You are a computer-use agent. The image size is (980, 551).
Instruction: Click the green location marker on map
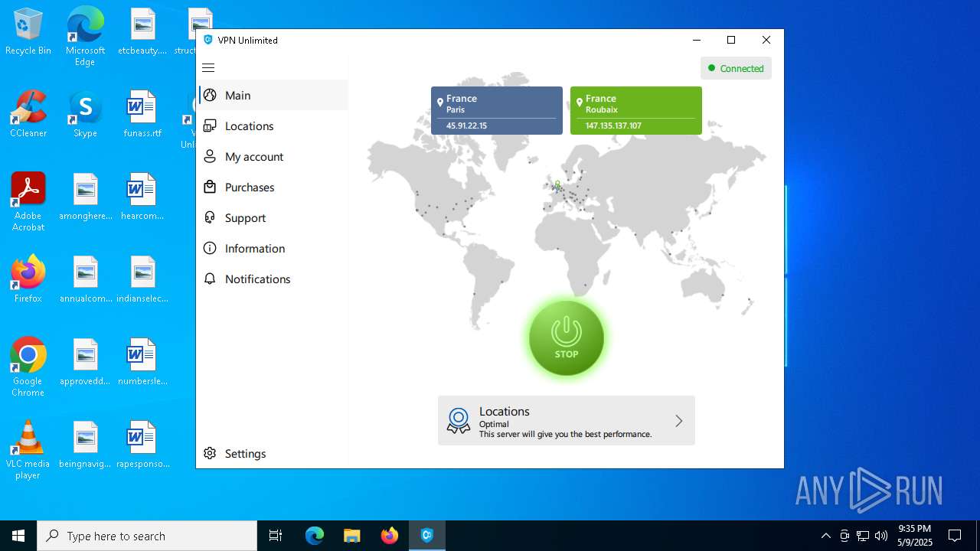[557, 184]
